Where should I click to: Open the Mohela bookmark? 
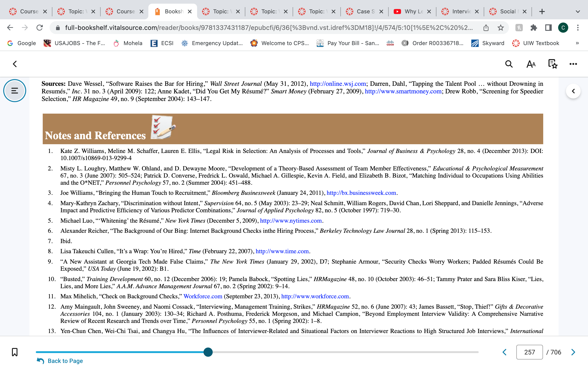click(128, 43)
